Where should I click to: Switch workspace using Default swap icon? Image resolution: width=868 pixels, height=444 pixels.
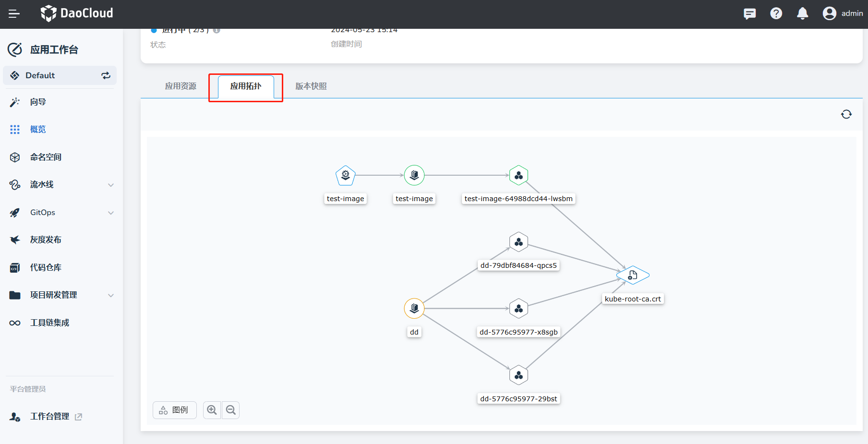pyautogui.click(x=106, y=75)
